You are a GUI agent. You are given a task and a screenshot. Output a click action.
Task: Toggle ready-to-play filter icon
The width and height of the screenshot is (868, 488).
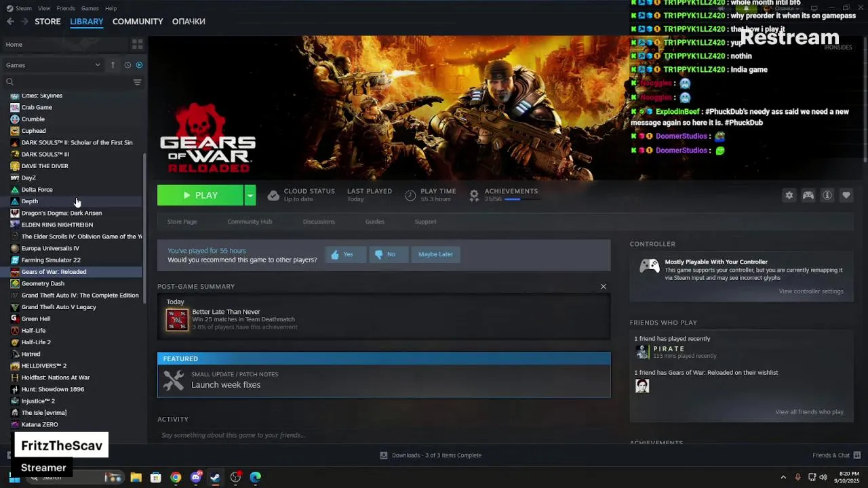(139, 65)
